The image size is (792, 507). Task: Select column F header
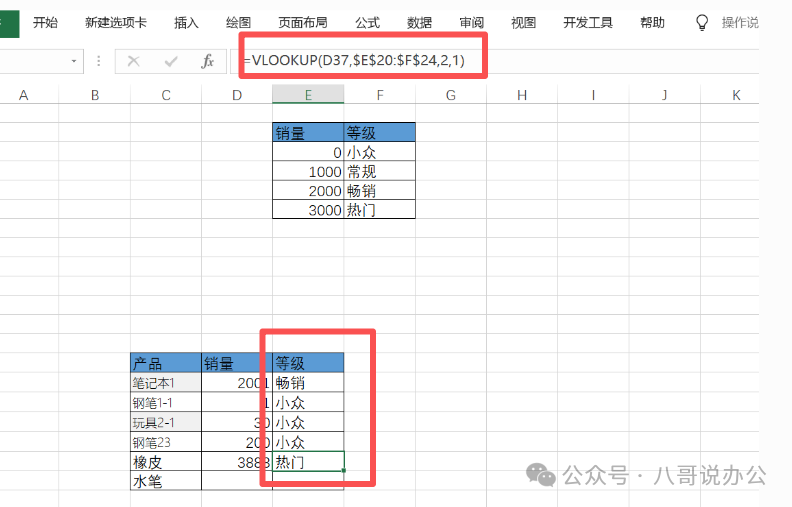(x=380, y=95)
